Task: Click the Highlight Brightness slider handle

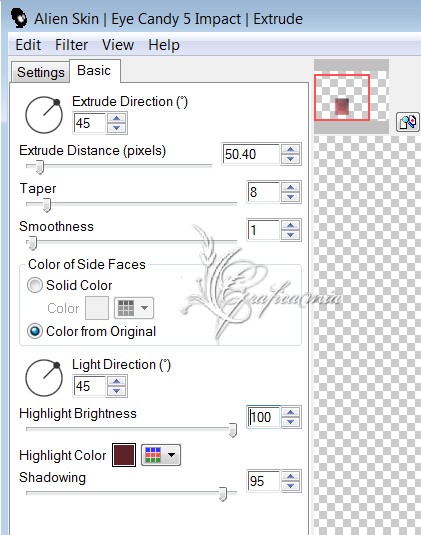Action: pos(233,430)
